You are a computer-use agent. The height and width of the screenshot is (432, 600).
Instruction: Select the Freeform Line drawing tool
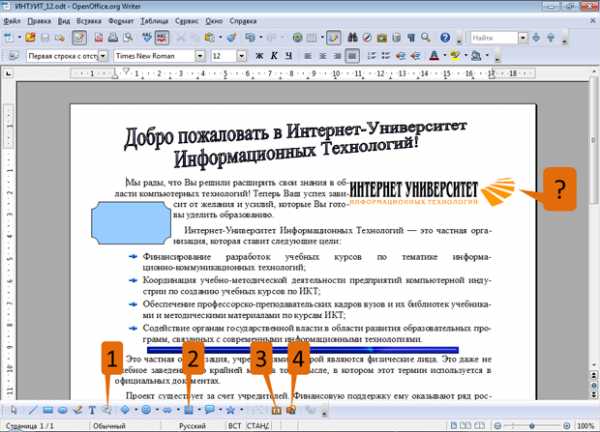pos(77,410)
